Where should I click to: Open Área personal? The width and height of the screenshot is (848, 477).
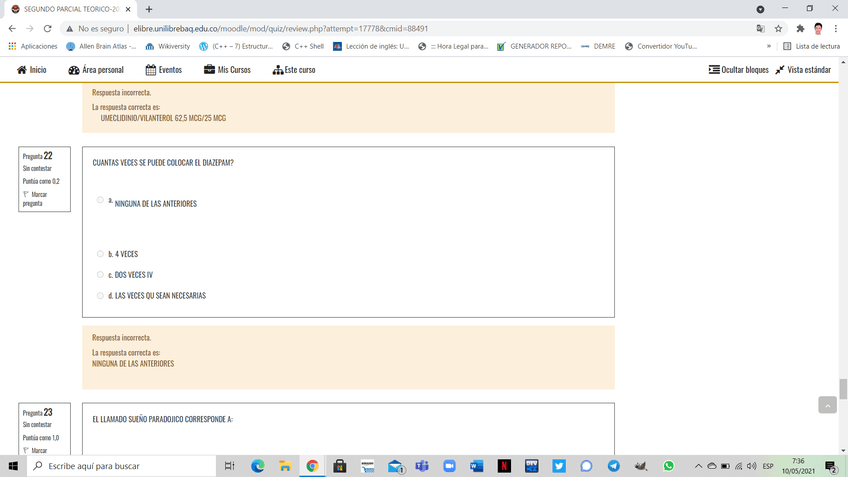click(x=96, y=70)
